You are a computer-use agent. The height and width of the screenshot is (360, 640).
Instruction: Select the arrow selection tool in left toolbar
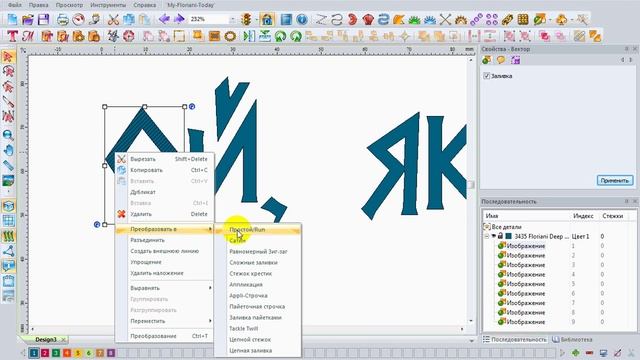coord(8,56)
